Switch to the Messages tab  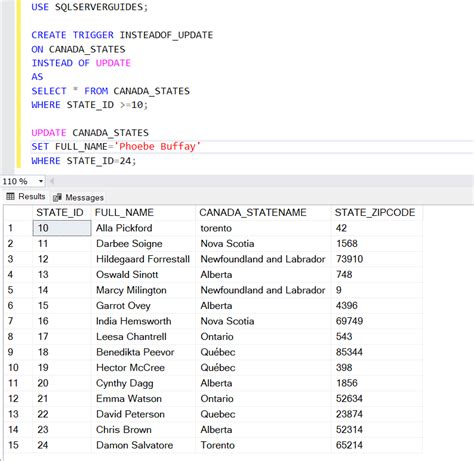coord(78,197)
